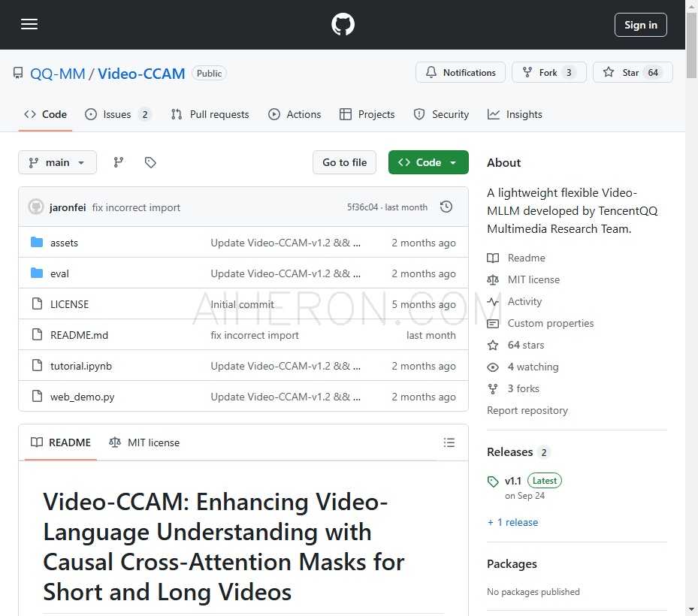Click the GitHub Octocat logo
The image size is (698, 616).
(x=343, y=24)
